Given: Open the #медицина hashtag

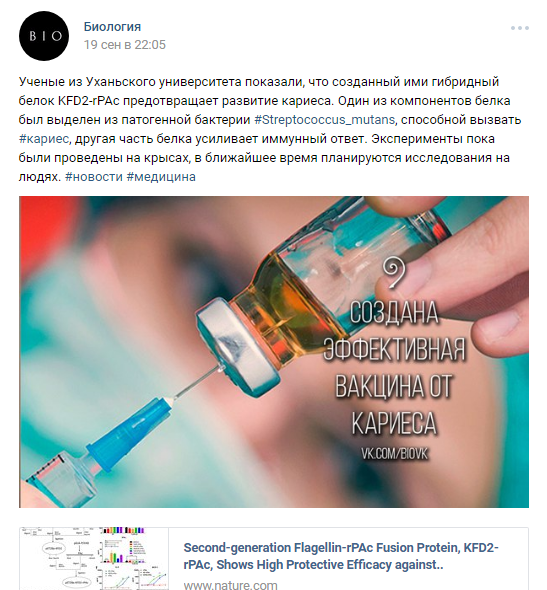Looking at the screenshot, I should click(161, 176).
